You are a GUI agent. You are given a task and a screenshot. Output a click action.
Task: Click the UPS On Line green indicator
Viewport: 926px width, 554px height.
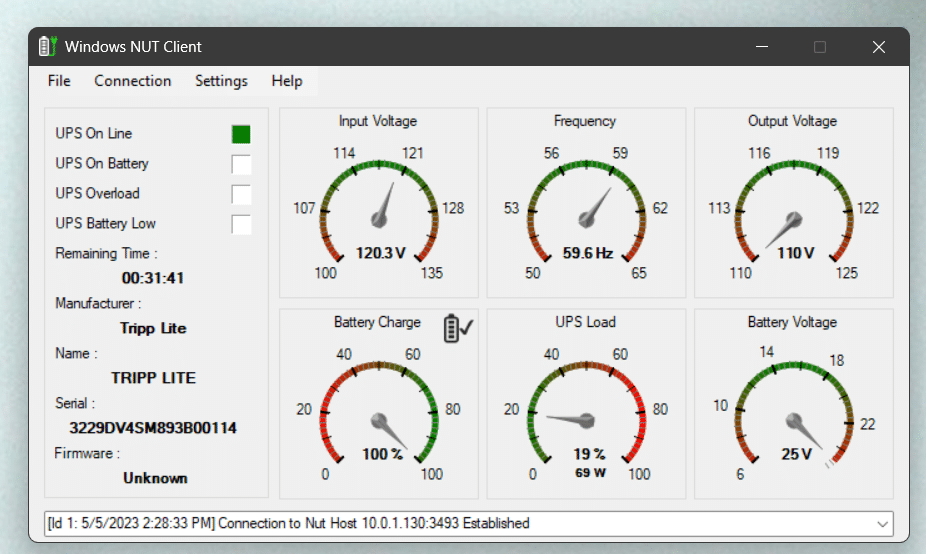241,134
